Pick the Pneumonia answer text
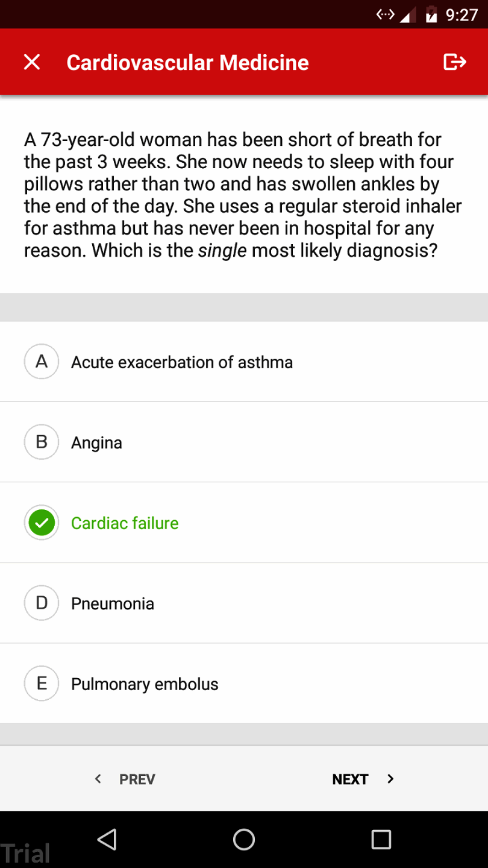Viewport: 488px width, 868px height. (113, 604)
